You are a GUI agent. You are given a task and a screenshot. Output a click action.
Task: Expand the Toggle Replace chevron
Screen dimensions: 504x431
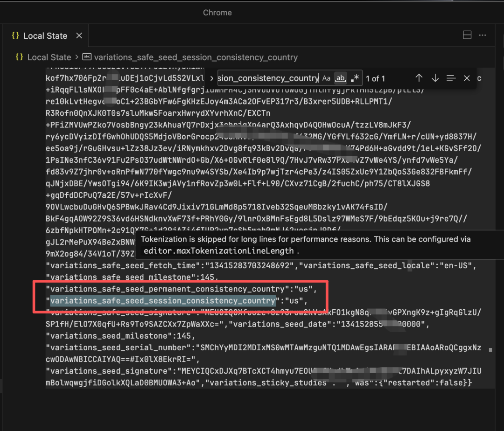pyautogui.click(x=211, y=78)
